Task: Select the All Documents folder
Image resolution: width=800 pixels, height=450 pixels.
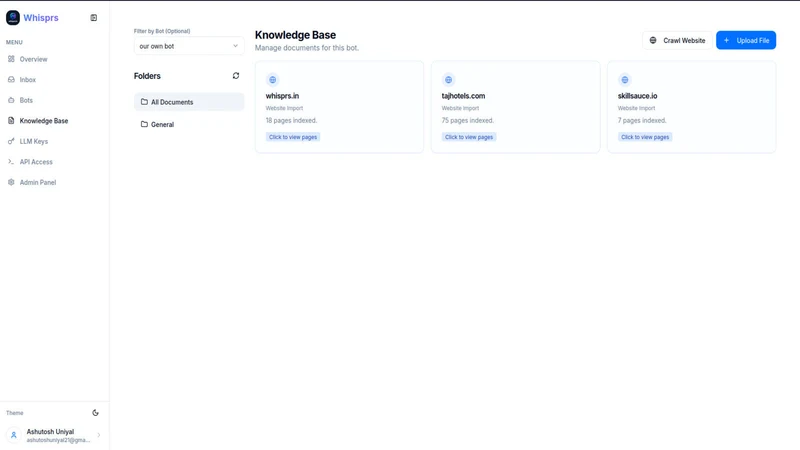Action: (189, 102)
